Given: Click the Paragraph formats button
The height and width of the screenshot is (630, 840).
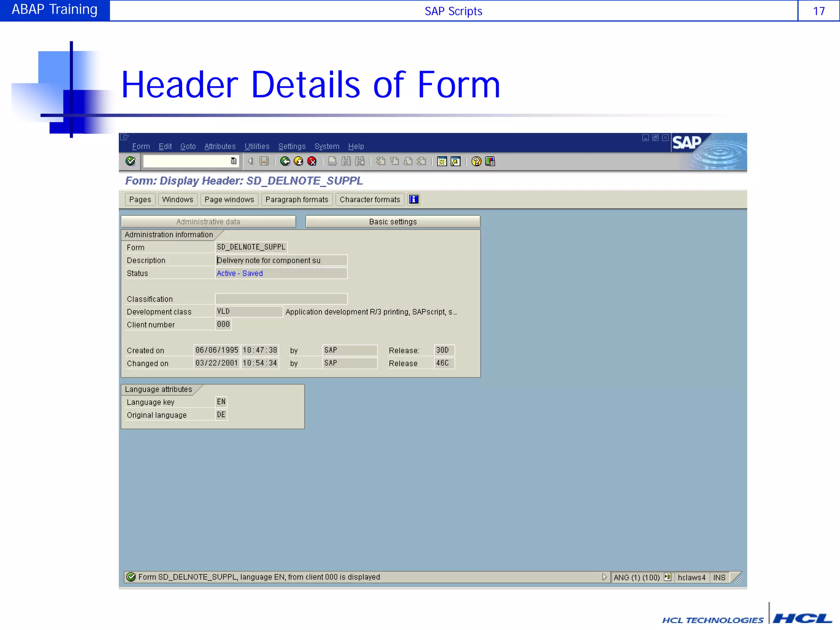Looking at the screenshot, I should coord(297,199).
